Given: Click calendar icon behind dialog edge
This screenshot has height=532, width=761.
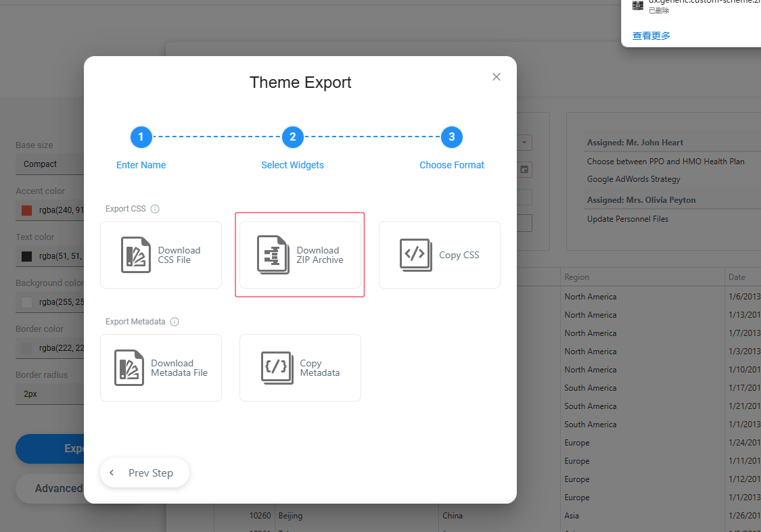Looking at the screenshot, I should click(524, 170).
